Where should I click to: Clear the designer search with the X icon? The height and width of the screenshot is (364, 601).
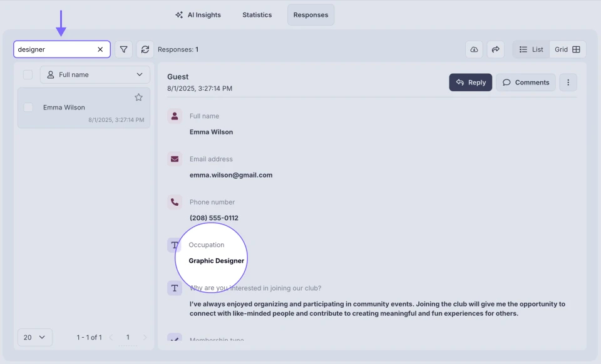(100, 49)
